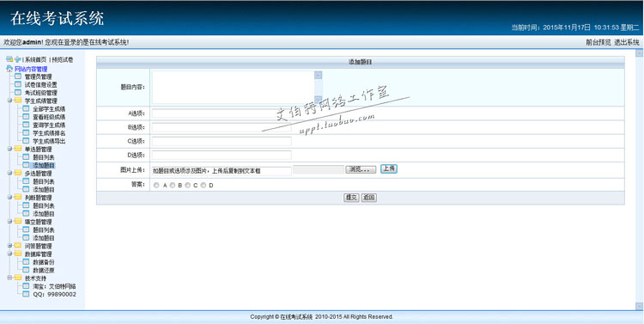Viewport: 644px width, 324px height.
Task: Click the page icon beside 查询学生成绩
Action: tap(26, 125)
